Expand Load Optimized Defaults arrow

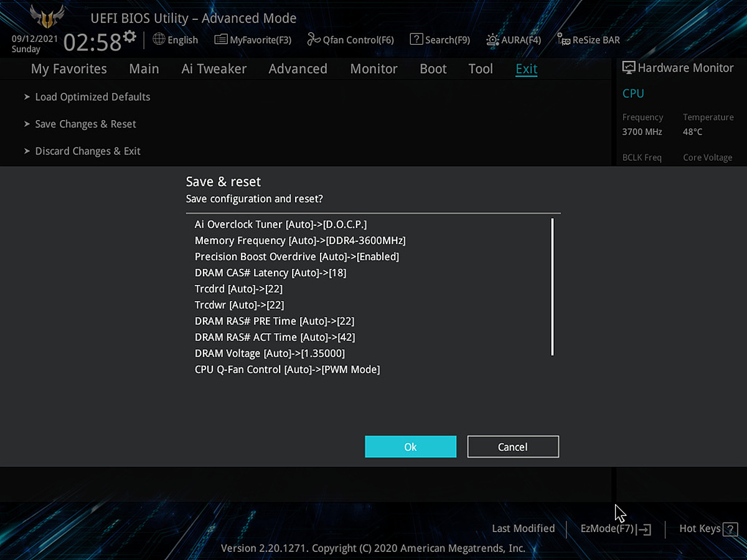click(x=27, y=96)
